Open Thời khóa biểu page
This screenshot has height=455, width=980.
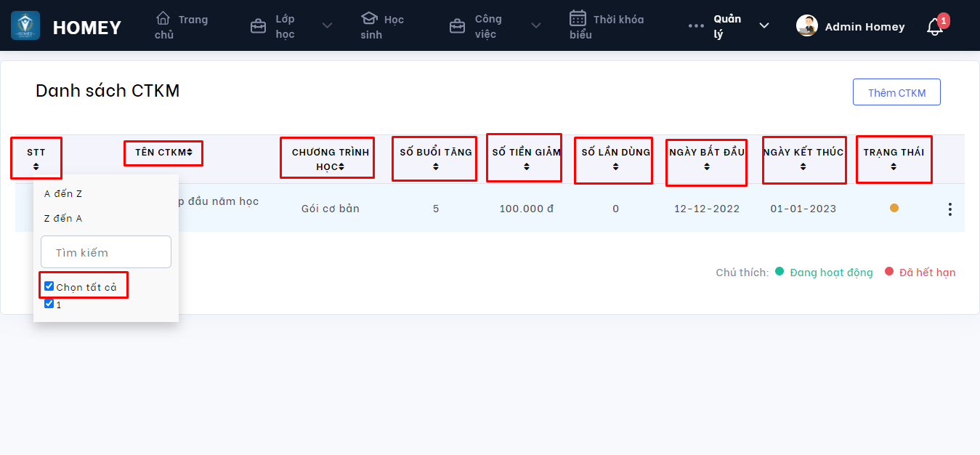pyautogui.click(x=607, y=26)
